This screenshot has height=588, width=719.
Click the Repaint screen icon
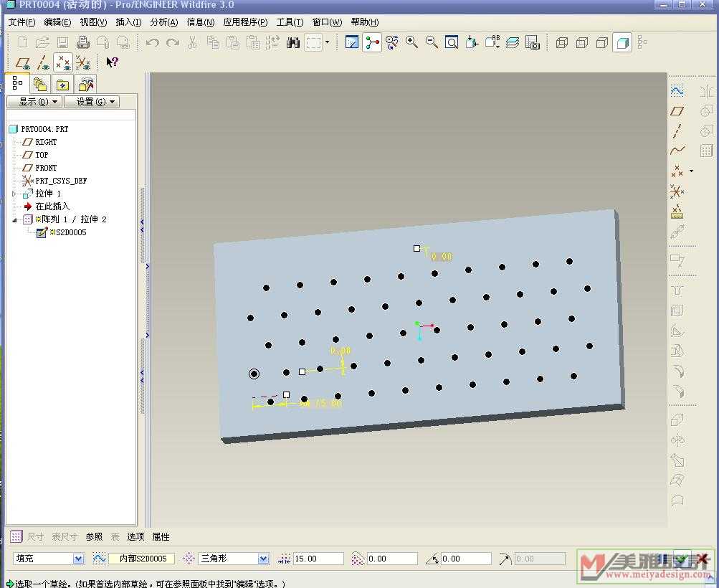(x=352, y=42)
